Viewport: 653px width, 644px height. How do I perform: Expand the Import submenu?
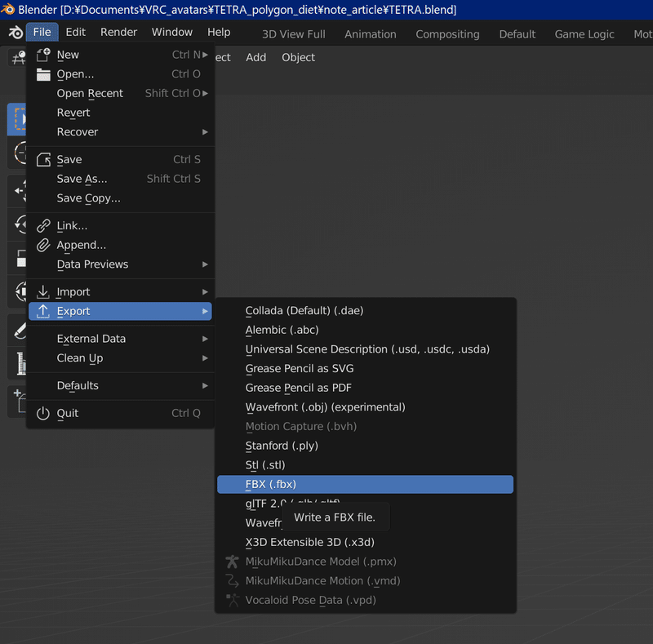(x=121, y=292)
